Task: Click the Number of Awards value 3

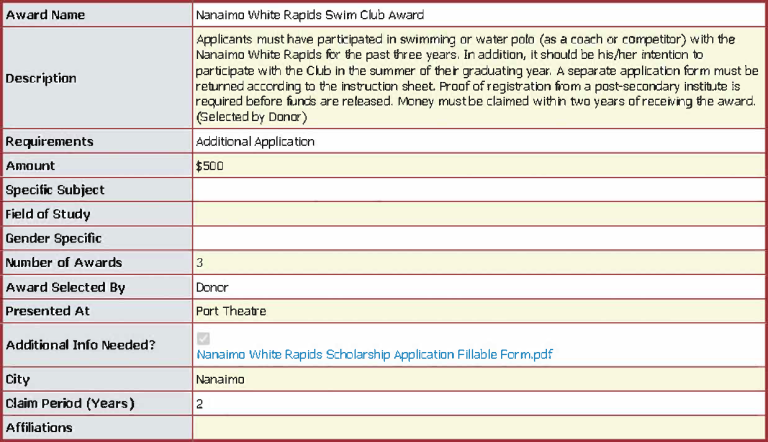Action: coord(200,263)
